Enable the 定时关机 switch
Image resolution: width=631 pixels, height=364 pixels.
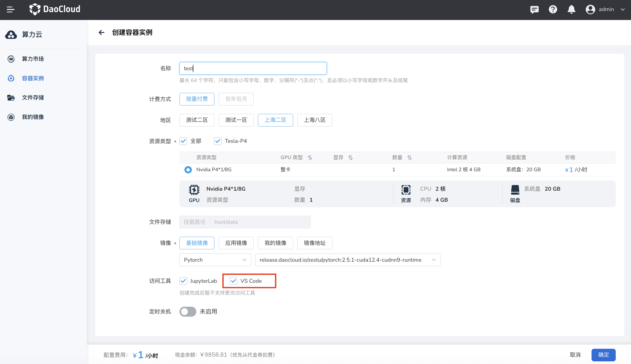[188, 312]
